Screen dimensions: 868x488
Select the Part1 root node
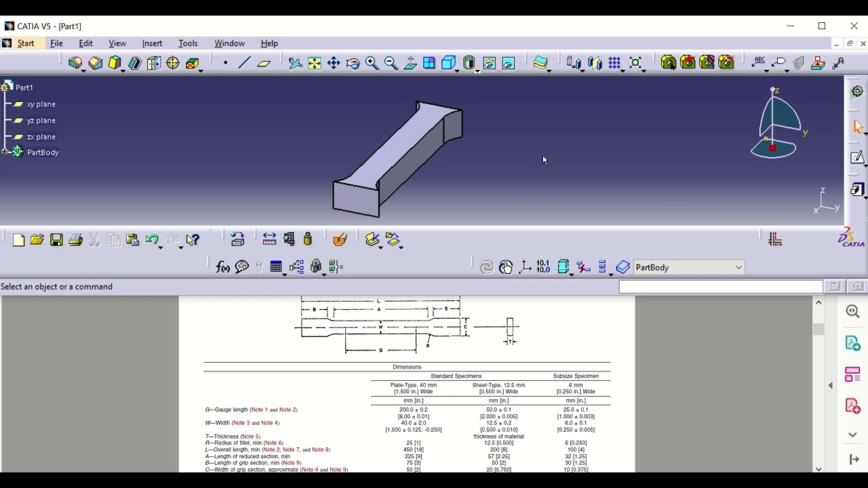tap(24, 87)
